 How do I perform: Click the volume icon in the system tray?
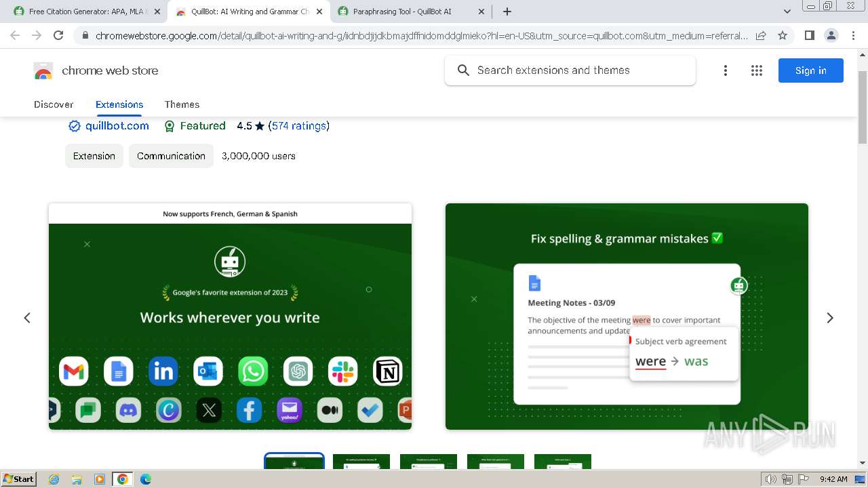[771, 479]
